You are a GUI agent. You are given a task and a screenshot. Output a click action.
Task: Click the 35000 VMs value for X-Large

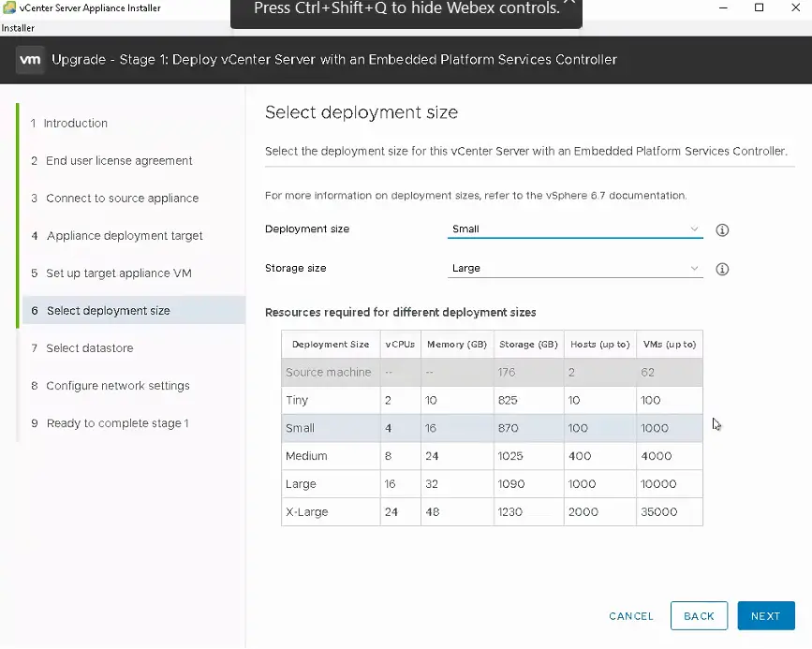(x=658, y=512)
